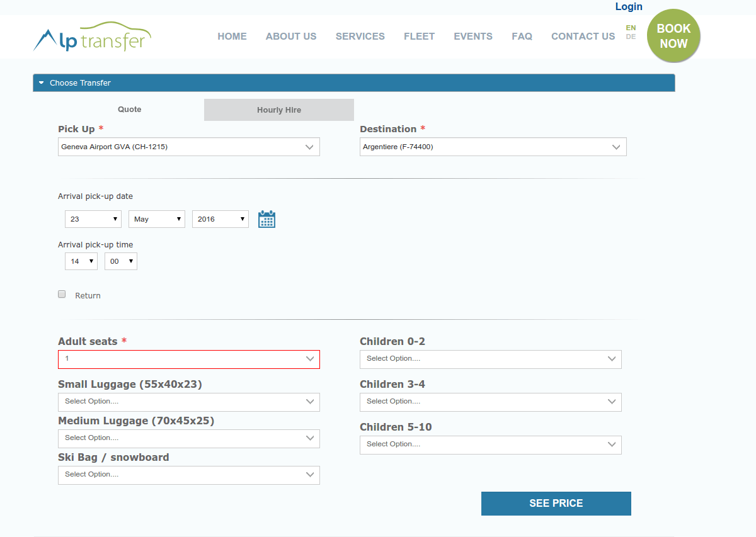This screenshot has height=537, width=756.
Task: Open the SERVICES menu item
Action: [x=360, y=37]
